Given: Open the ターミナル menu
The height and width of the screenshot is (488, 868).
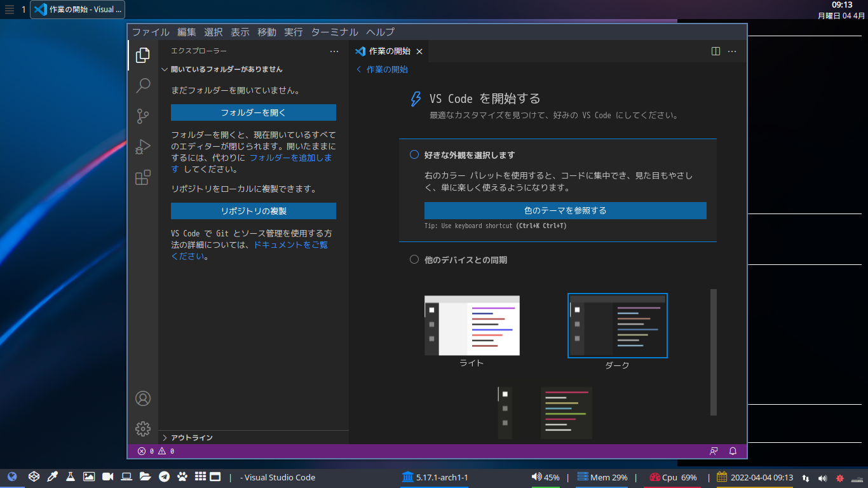Looking at the screenshot, I should (x=335, y=32).
